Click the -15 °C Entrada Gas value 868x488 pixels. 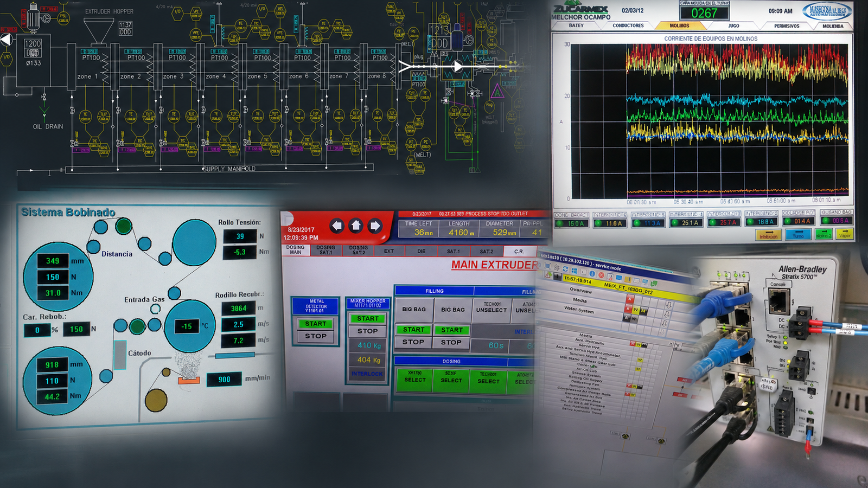[x=187, y=326]
